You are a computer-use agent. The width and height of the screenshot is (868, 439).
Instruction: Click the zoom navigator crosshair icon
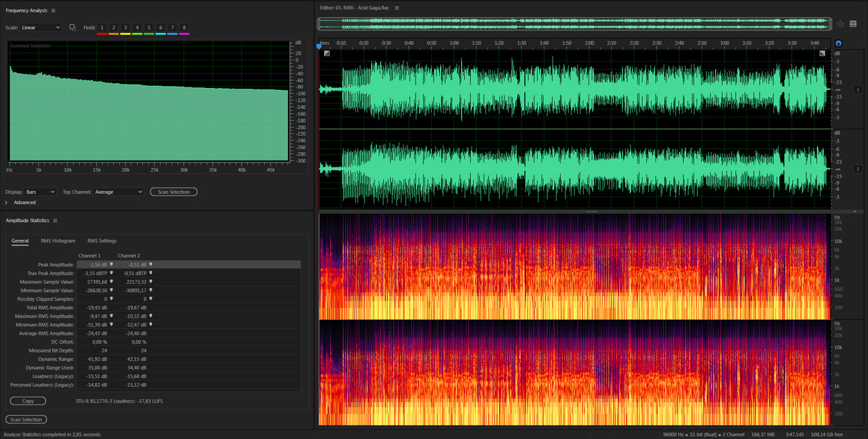click(840, 24)
